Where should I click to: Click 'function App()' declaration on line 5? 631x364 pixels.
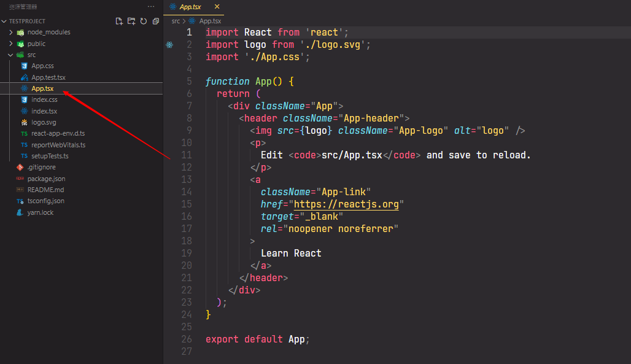coord(244,82)
